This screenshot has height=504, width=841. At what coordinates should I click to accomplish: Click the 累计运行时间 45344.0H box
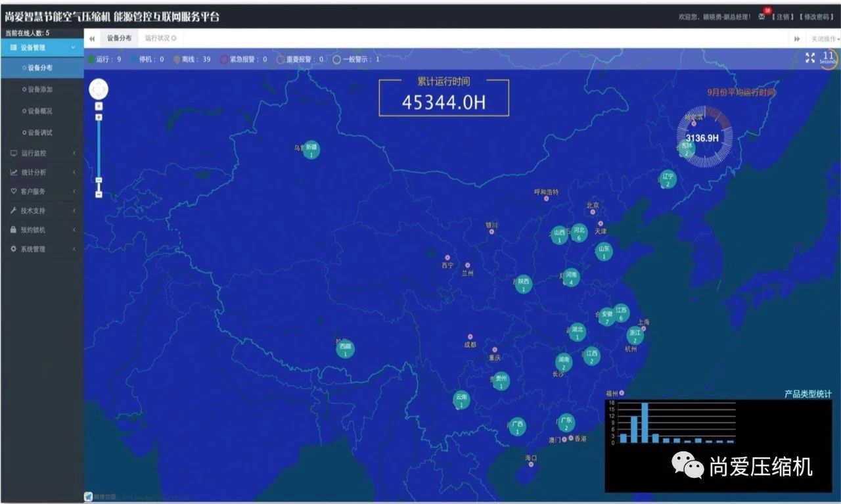443,98
